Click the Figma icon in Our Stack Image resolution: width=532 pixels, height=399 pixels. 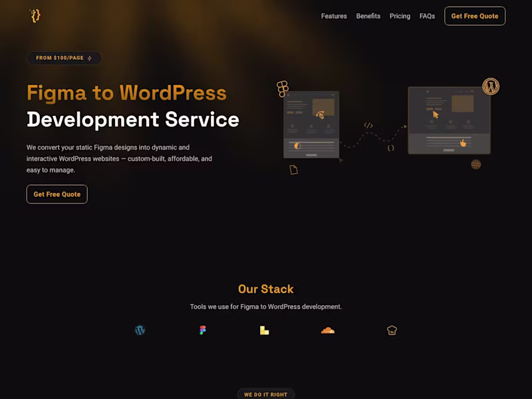pos(203,330)
